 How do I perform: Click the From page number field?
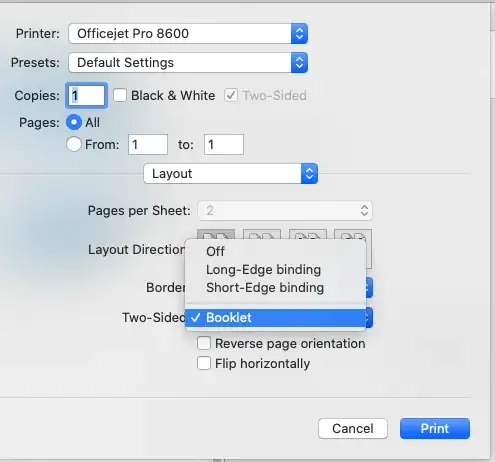pos(148,145)
